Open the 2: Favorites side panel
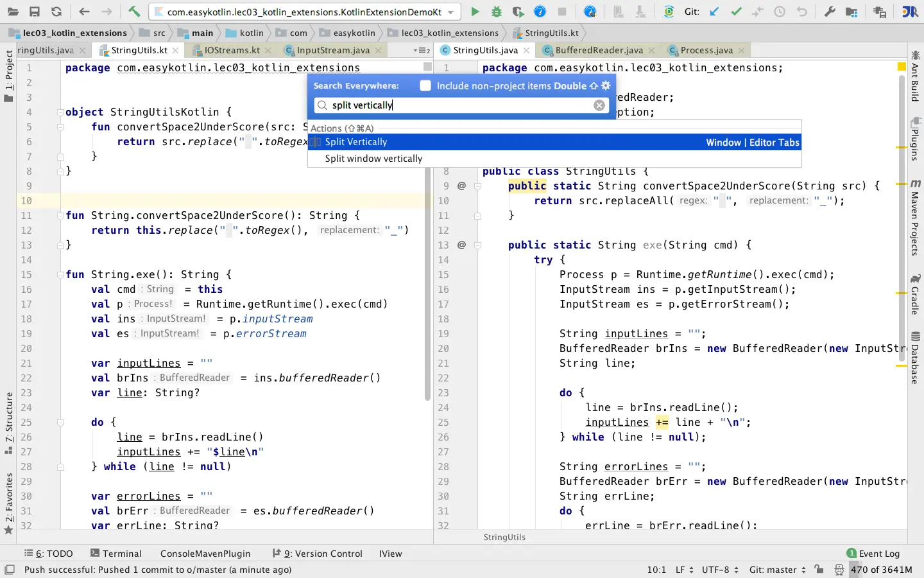Viewport: 924px width, 578px height. 8,504
